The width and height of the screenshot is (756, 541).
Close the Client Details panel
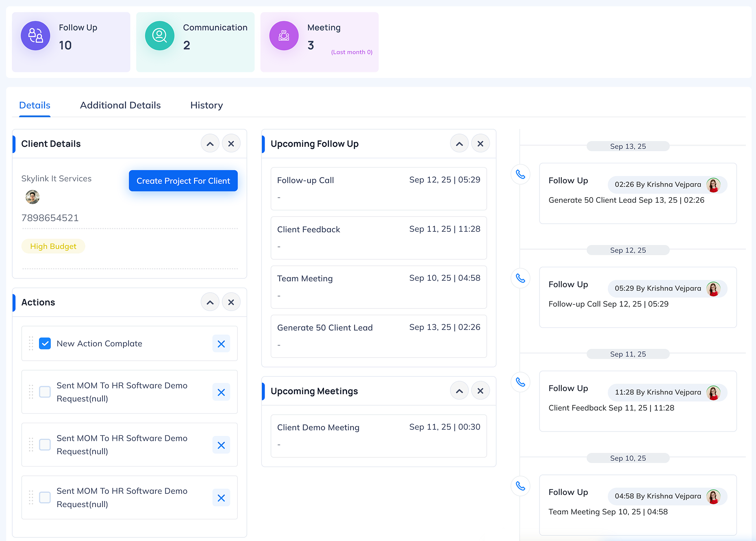point(231,144)
